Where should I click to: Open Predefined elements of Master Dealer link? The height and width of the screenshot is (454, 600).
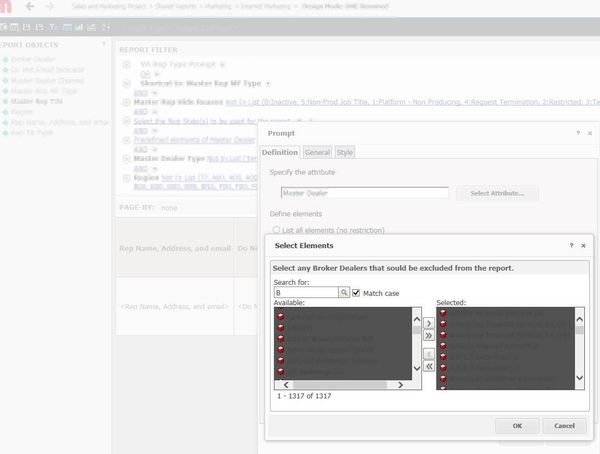tap(194, 140)
